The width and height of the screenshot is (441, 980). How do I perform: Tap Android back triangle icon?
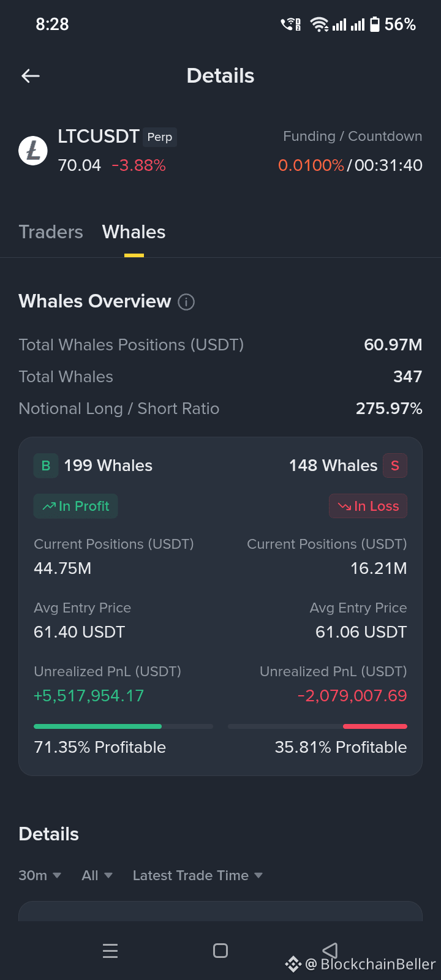[x=330, y=951]
